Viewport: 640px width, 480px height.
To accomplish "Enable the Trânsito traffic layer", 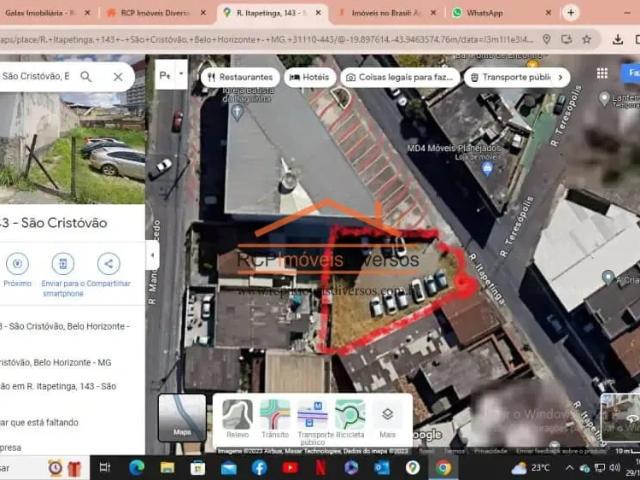I will pyautogui.click(x=275, y=419).
